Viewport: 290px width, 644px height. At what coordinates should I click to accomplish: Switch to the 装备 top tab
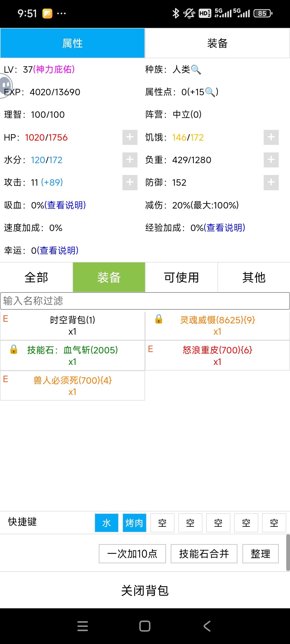coord(218,43)
